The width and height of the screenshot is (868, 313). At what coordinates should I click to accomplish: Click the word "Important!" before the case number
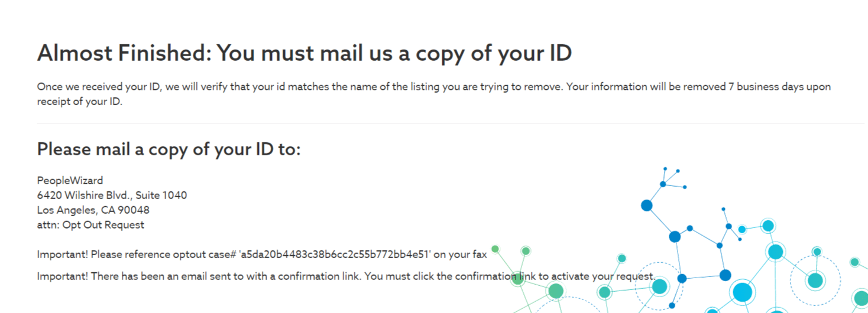(63, 255)
